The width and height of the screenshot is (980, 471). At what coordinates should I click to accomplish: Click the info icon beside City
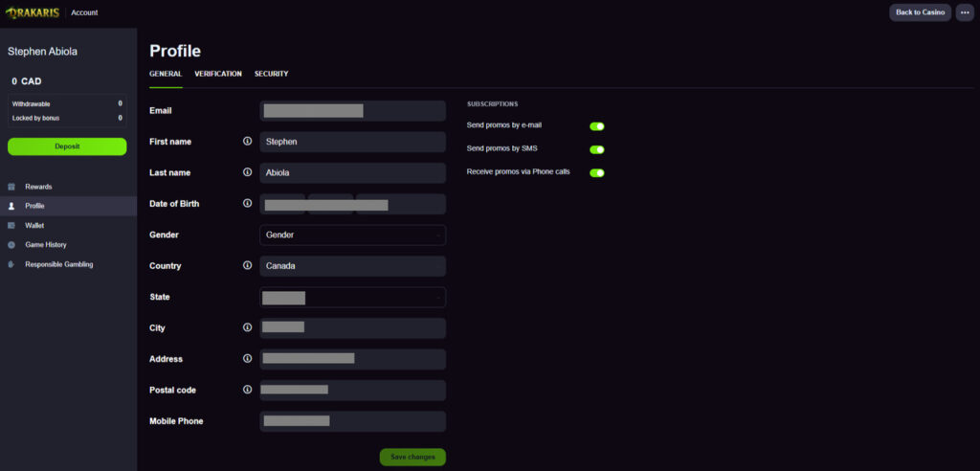pos(248,327)
